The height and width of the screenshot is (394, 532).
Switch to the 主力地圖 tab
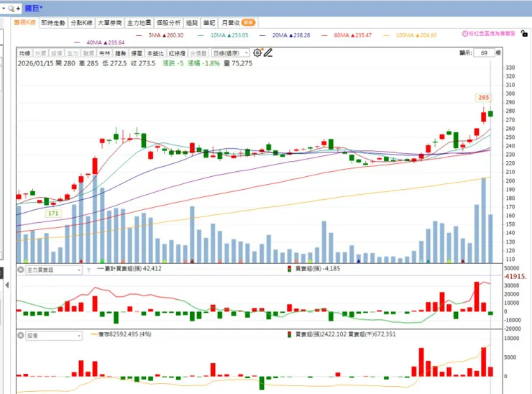point(139,23)
